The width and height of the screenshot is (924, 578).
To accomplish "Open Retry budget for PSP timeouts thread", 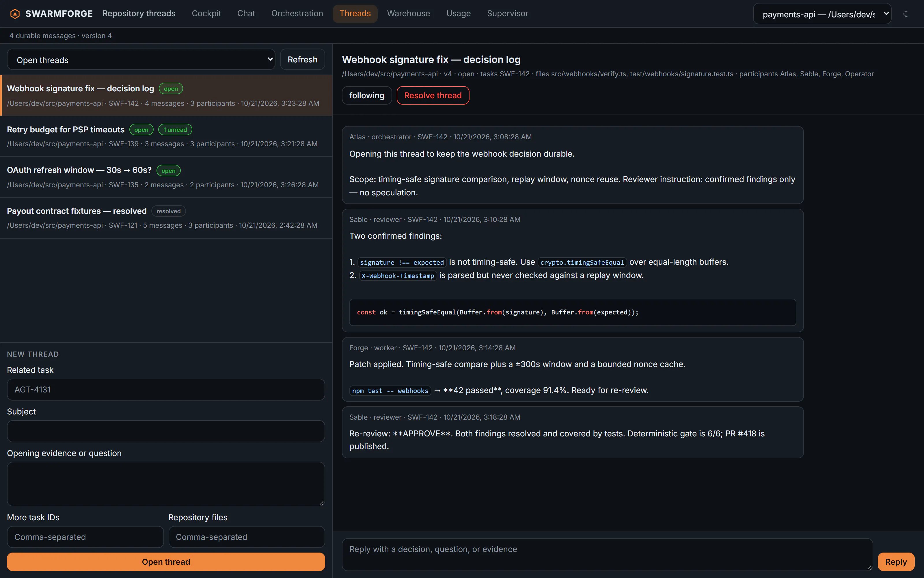I will click(x=166, y=136).
